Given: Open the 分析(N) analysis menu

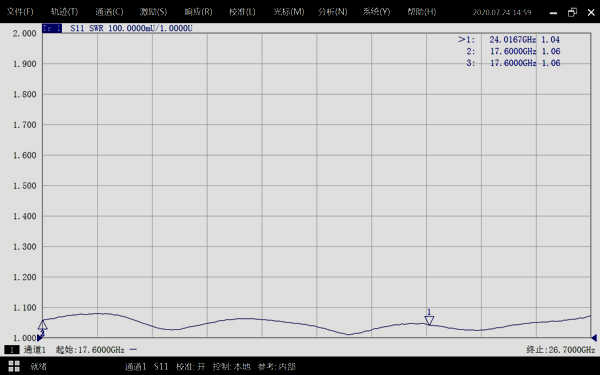Looking at the screenshot, I should click(x=333, y=12).
